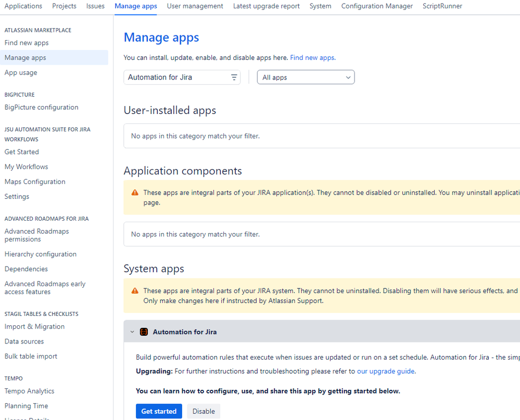Open the User management tab
The width and height of the screenshot is (520, 420).
point(195,6)
